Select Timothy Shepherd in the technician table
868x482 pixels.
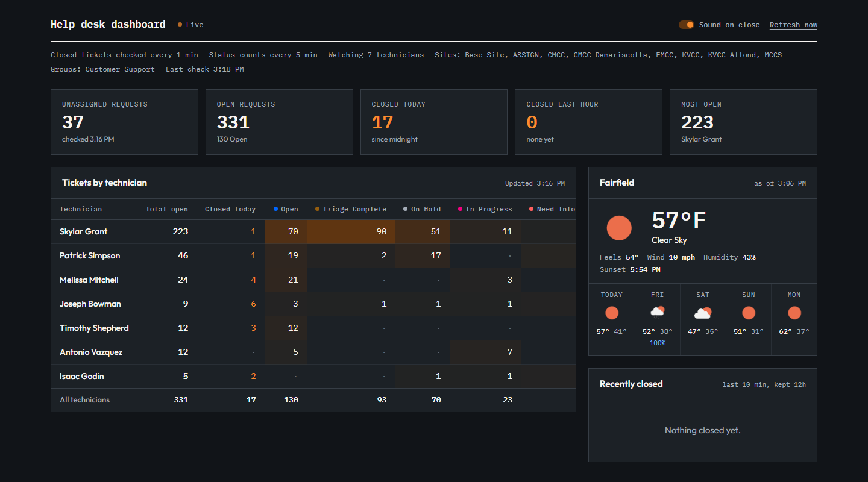pos(94,328)
